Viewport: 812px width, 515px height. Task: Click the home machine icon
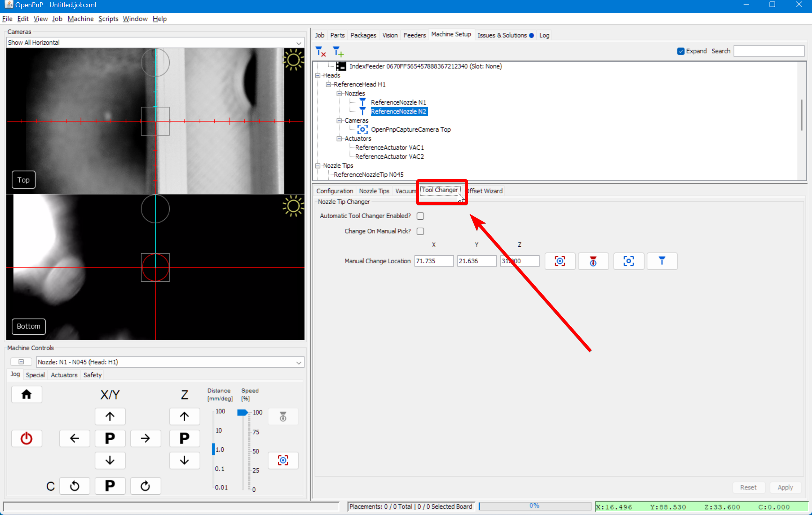(26, 394)
